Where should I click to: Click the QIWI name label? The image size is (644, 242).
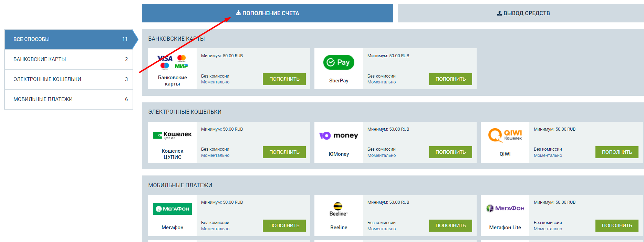[x=505, y=154]
